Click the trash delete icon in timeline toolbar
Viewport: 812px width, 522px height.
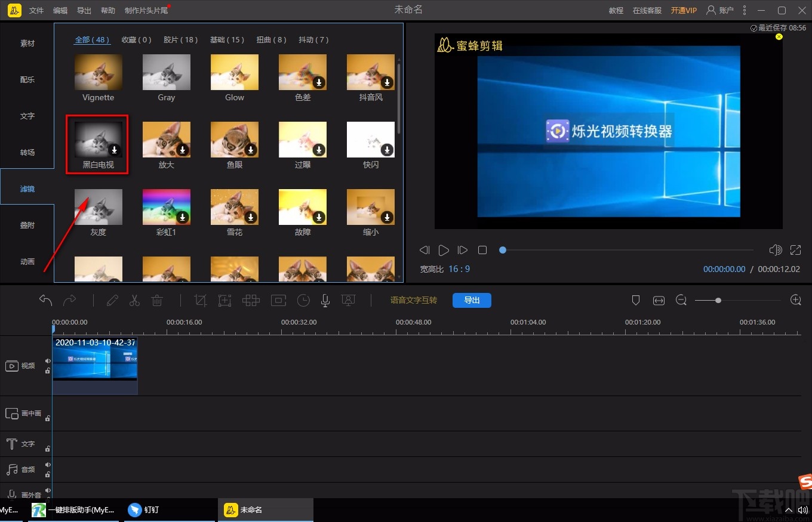[x=157, y=301]
